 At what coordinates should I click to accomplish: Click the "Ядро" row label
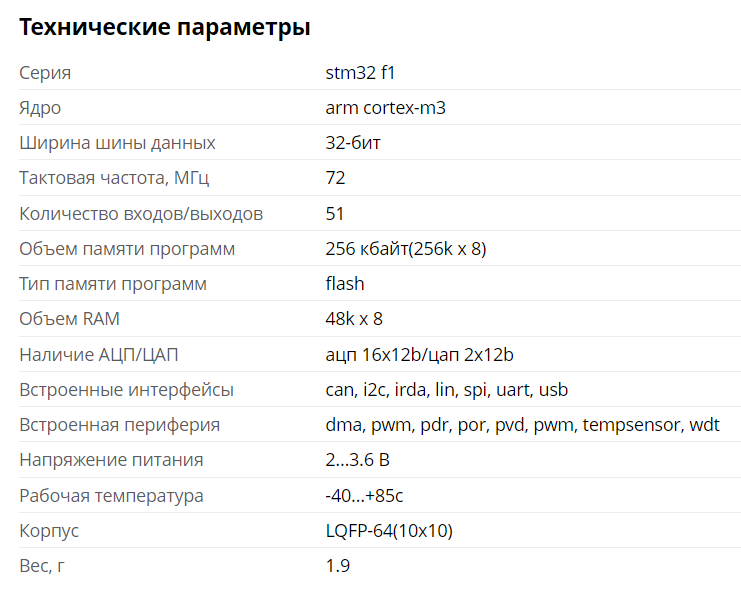40,108
